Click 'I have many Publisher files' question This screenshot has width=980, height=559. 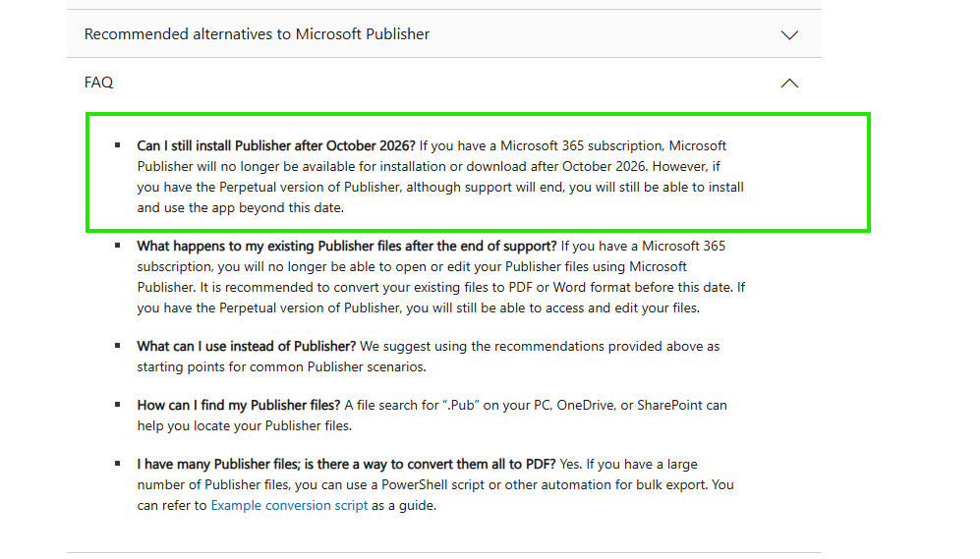(346, 464)
